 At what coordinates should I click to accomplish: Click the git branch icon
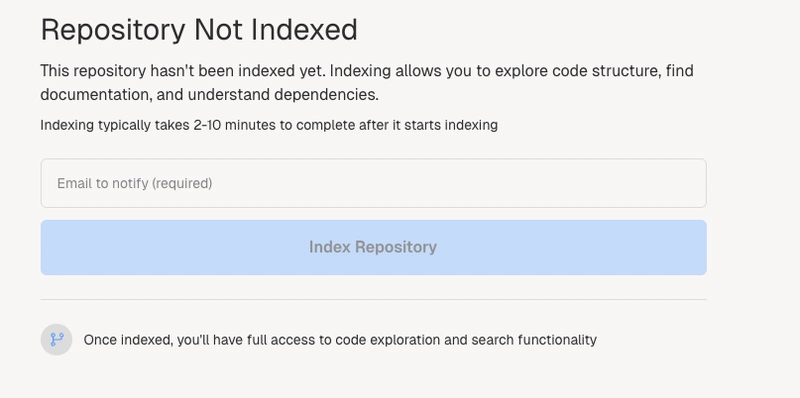pos(57,339)
